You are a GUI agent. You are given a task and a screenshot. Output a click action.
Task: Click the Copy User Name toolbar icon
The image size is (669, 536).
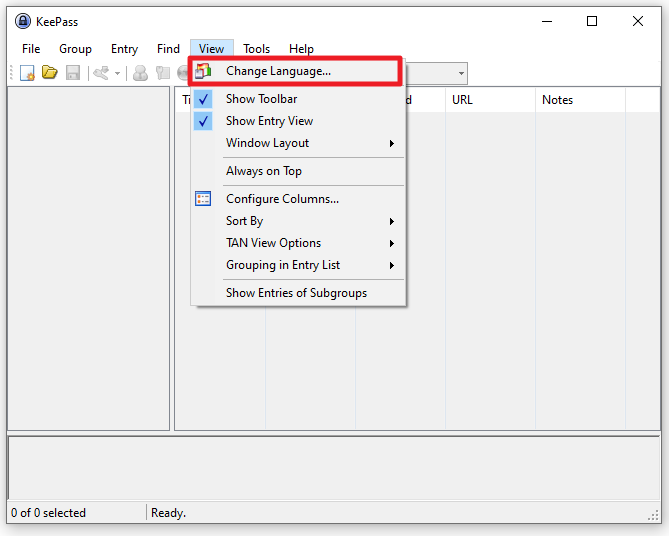140,73
